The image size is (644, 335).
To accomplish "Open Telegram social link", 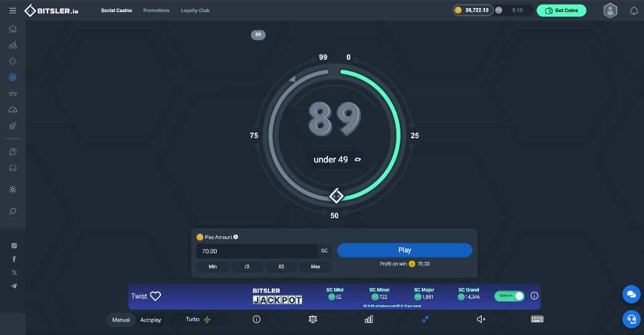I will coord(14,286).
